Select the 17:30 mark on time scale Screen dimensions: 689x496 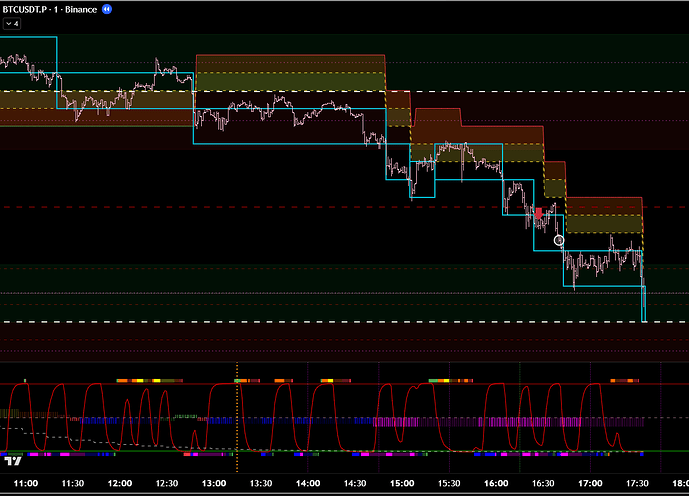(637, 483)
